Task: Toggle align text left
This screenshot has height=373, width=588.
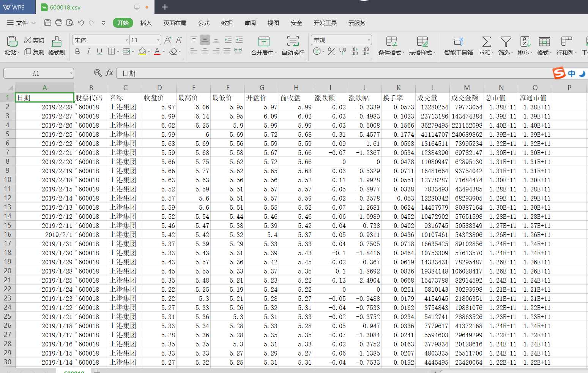Action: click(194, 51)
